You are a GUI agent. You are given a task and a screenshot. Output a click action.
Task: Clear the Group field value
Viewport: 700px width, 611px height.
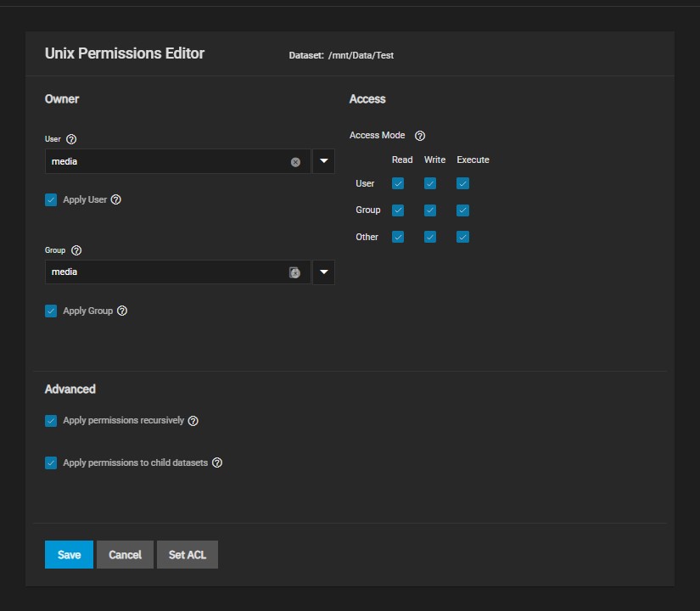coord(294,272)
